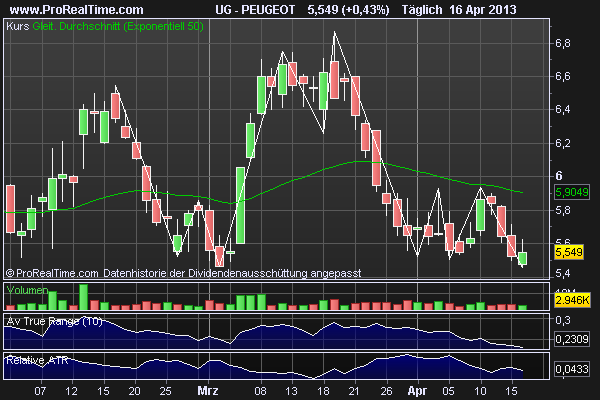The height and width of the screenshot is (400, 600).
Task: Click the 6,8 price axis label
Action: pos(562,43)
